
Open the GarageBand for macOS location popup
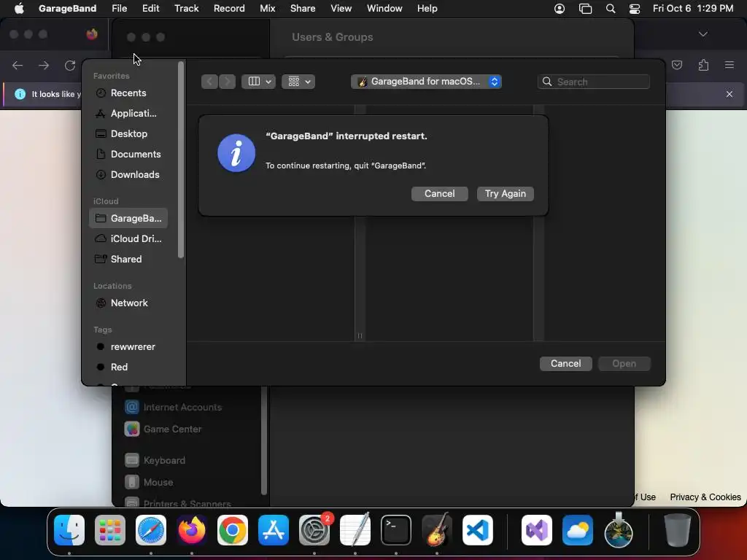click(426, 82)
